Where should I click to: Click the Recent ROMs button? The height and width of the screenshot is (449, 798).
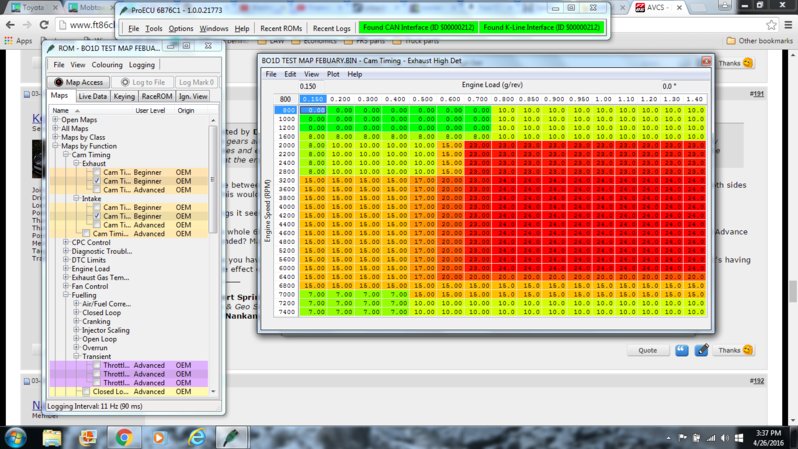(281, 29)
